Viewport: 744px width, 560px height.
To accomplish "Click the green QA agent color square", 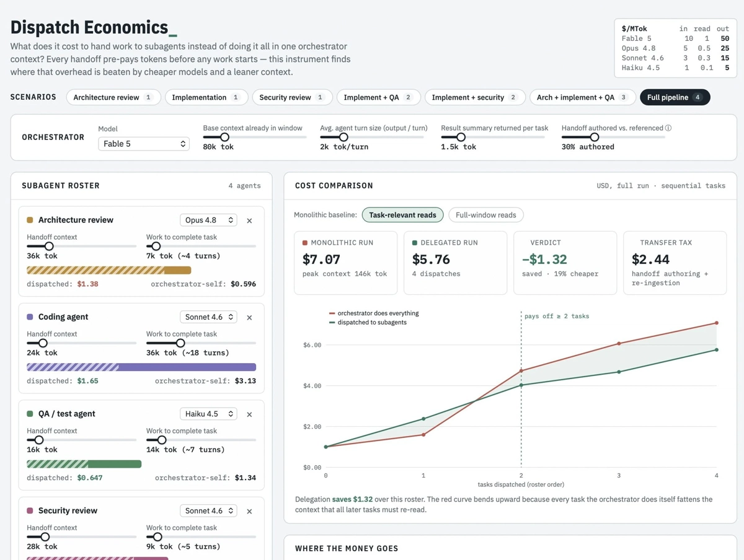I will point(30,414).
